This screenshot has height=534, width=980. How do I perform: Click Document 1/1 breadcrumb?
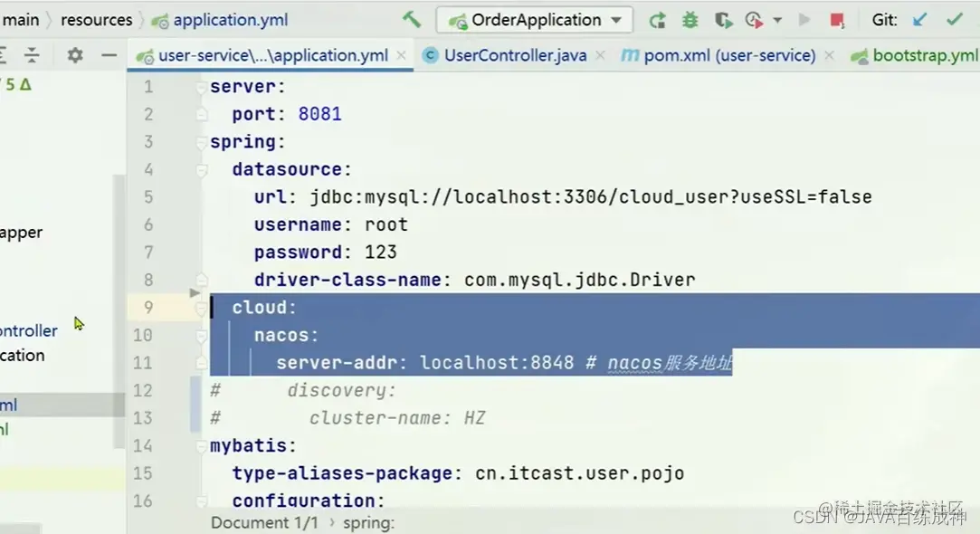tap(264, 523)
